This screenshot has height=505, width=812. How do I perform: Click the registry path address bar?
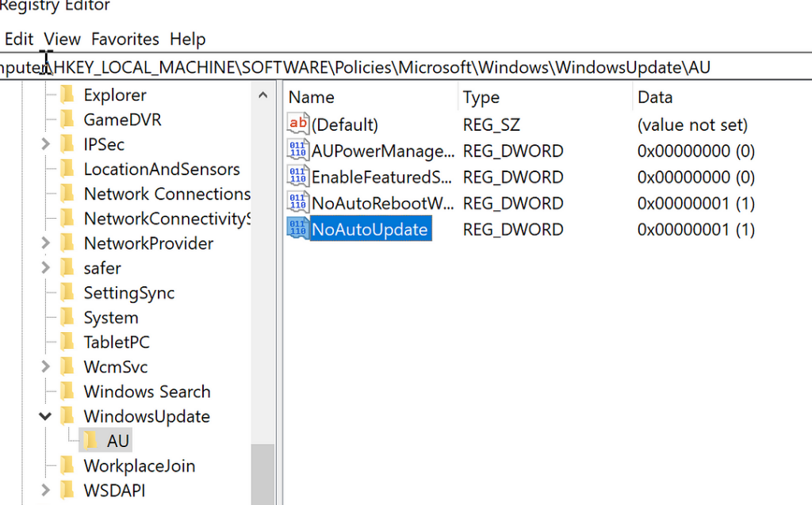point(396,67)
